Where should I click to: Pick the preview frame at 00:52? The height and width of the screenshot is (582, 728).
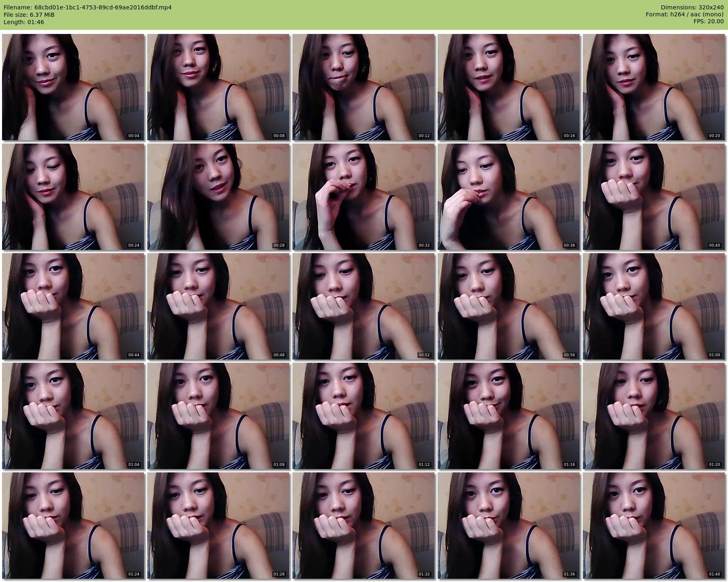coord(364,306)
